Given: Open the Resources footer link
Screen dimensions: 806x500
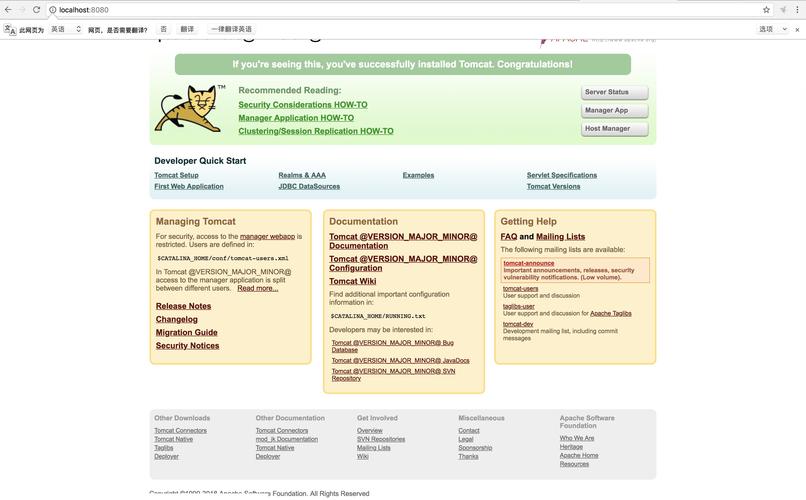Looking at the screenshot, I should 574,464.
